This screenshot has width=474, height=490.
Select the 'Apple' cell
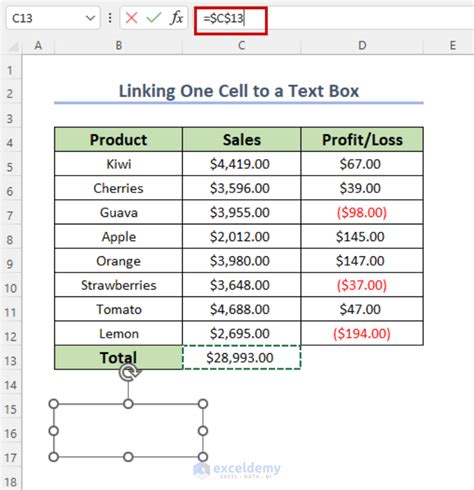pyautogui.click(x=118, y=237)
